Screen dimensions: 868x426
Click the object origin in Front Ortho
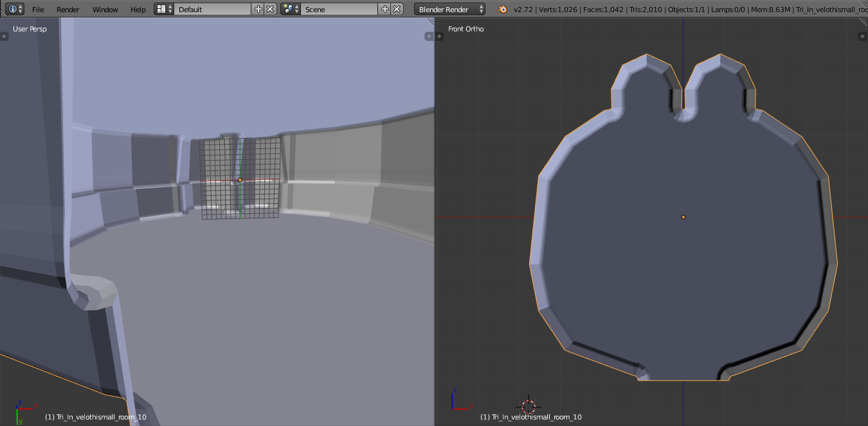[x=683, y=217]
